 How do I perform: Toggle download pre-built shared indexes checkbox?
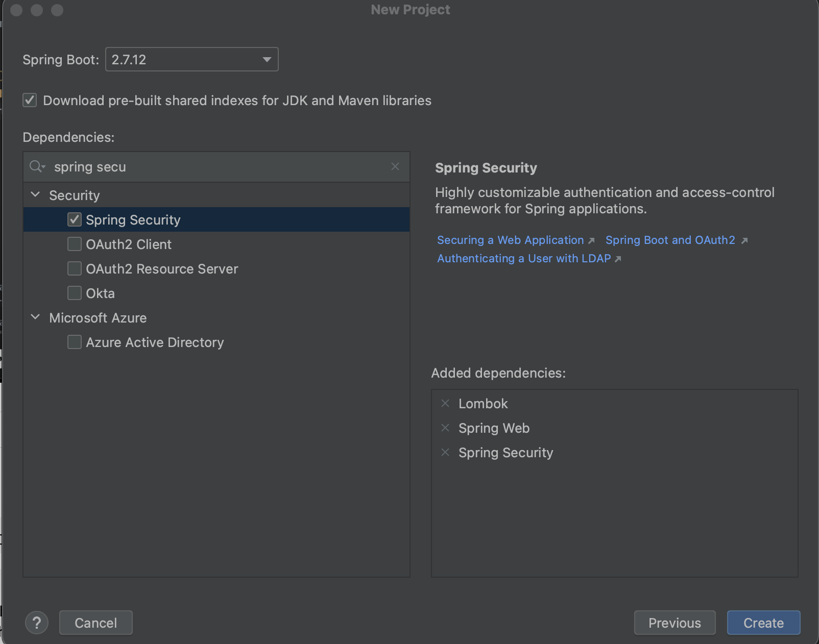coord(30,100)
